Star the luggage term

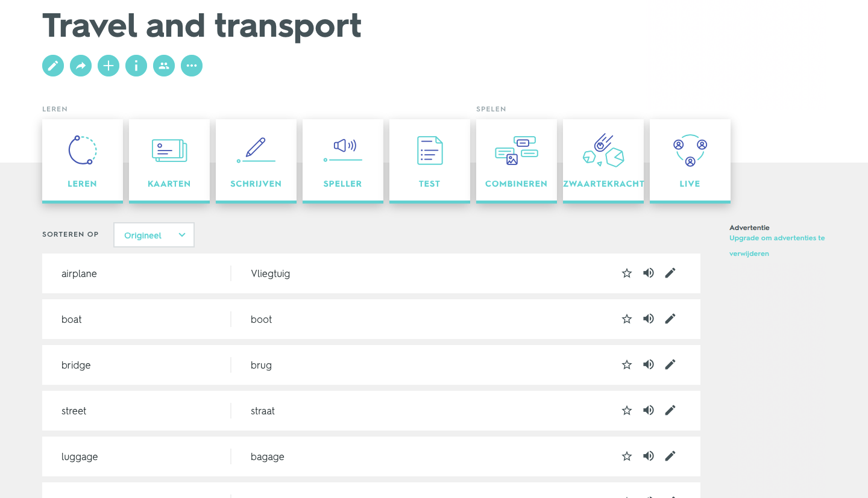(x=627, y=456)
